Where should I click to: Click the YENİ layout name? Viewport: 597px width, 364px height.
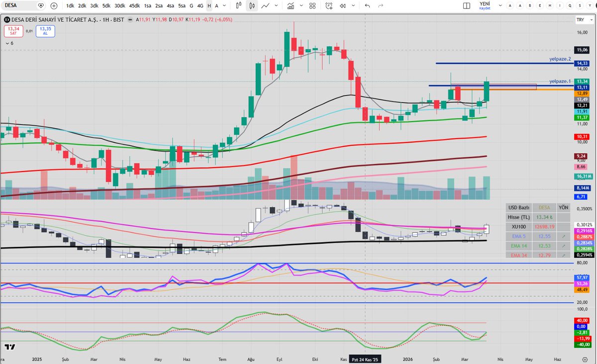(x=485, y=3)
